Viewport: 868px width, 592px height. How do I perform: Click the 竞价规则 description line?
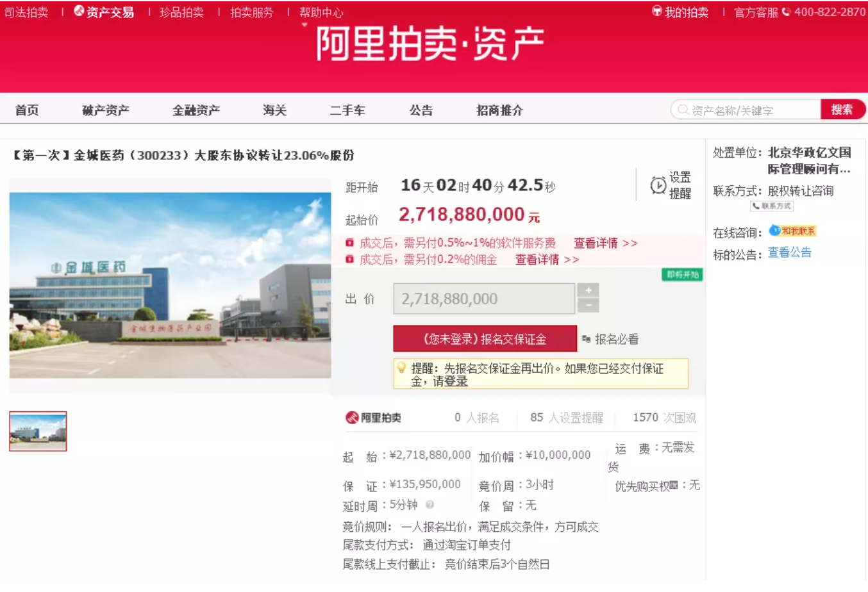click(x=471, y=527)
